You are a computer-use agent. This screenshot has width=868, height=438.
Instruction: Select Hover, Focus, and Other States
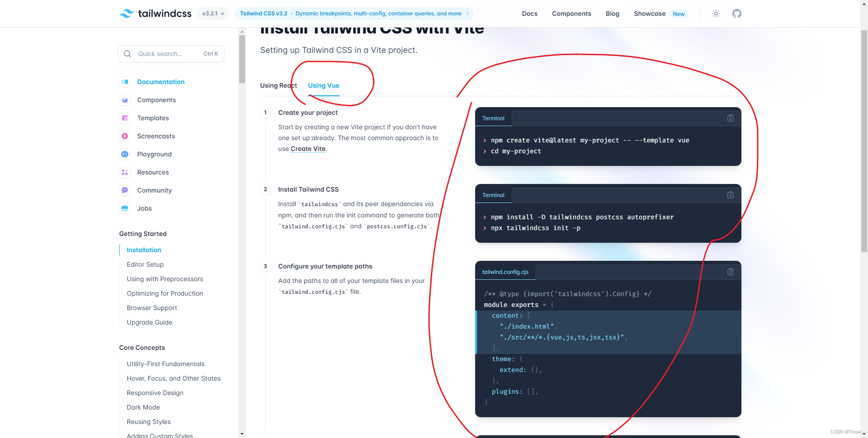click(174, 378)
